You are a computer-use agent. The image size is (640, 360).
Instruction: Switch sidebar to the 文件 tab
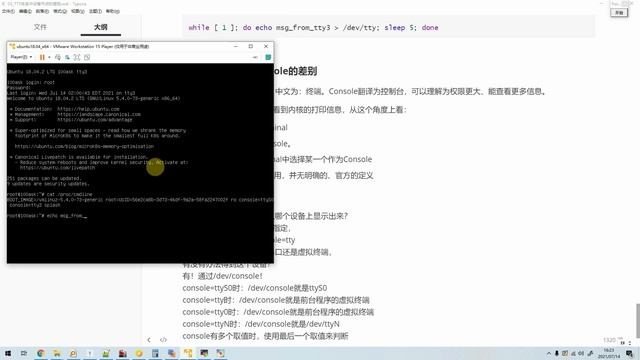coord(40,27)
